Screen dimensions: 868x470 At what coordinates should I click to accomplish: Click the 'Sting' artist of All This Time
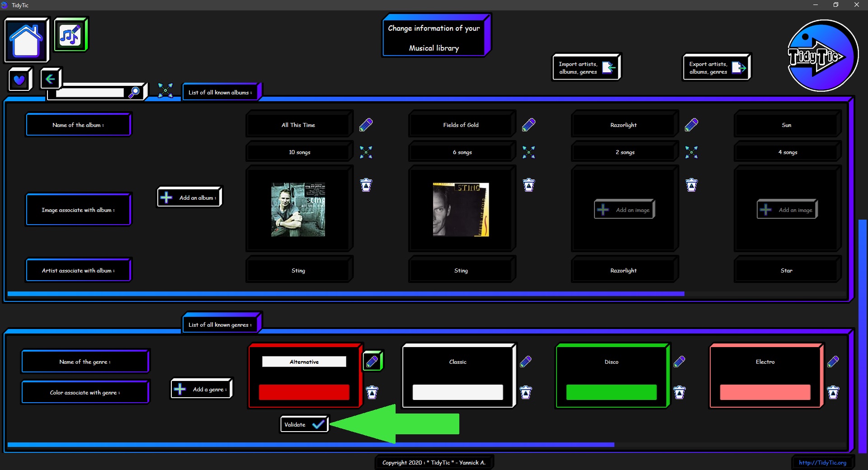[298, 270]
